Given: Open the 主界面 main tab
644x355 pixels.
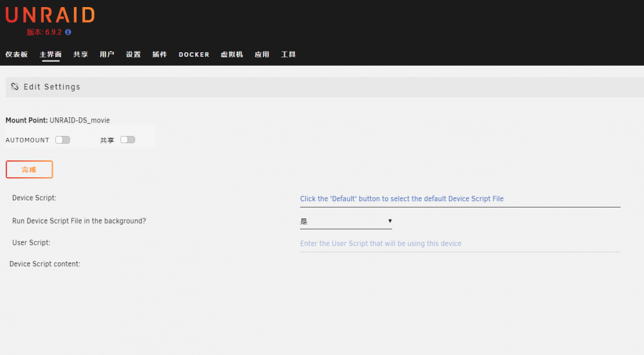Looking at the screenshot, I should pos(50,54).
